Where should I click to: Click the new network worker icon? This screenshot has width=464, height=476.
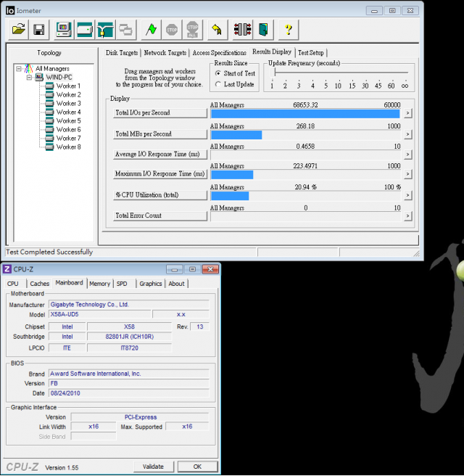105,30
